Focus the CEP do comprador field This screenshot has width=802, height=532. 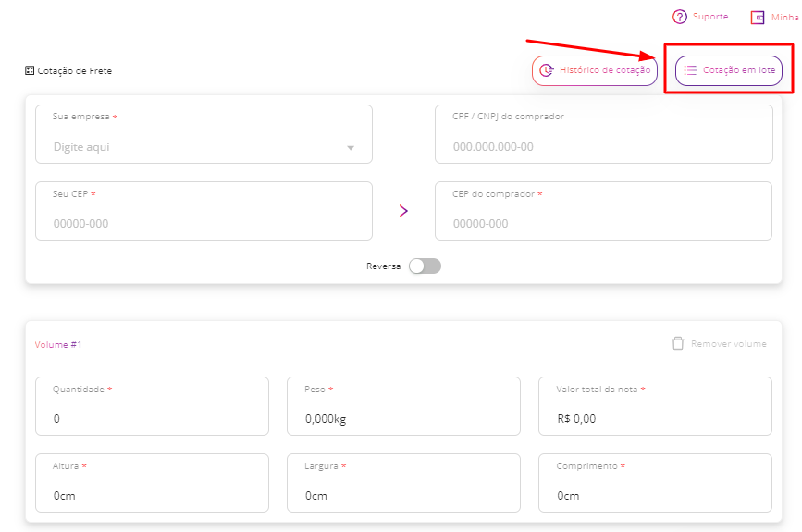[603, 211]
